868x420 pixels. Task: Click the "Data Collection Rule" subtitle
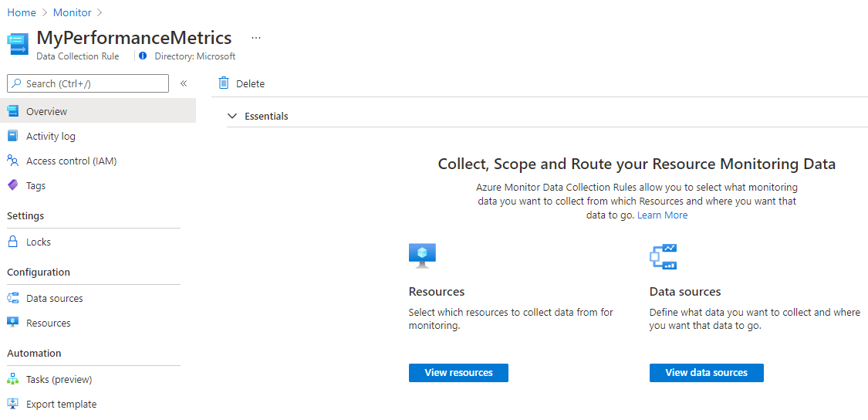(77, 56)
